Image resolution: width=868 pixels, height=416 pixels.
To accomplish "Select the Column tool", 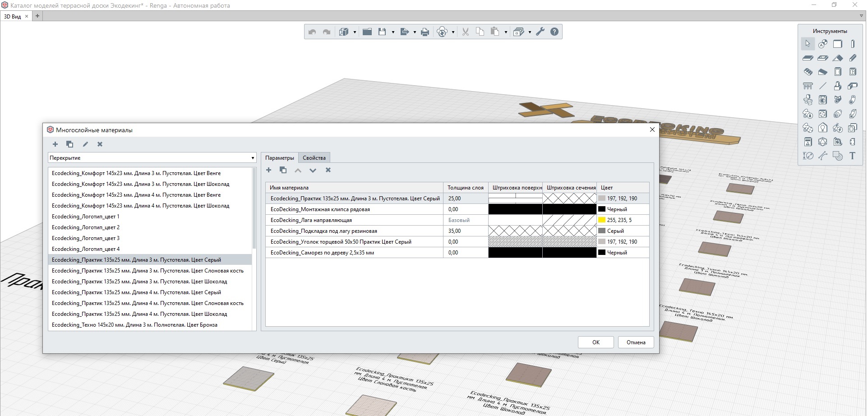I will [x=853, y=44].
